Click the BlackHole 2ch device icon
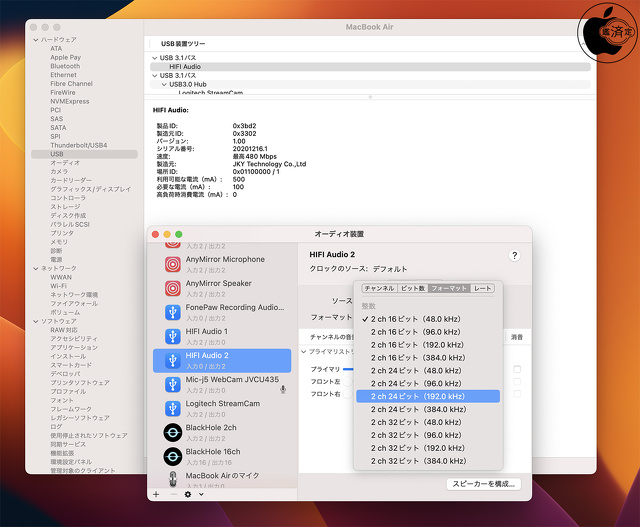This screenshot has height=527, width=640. pos(172,432)
